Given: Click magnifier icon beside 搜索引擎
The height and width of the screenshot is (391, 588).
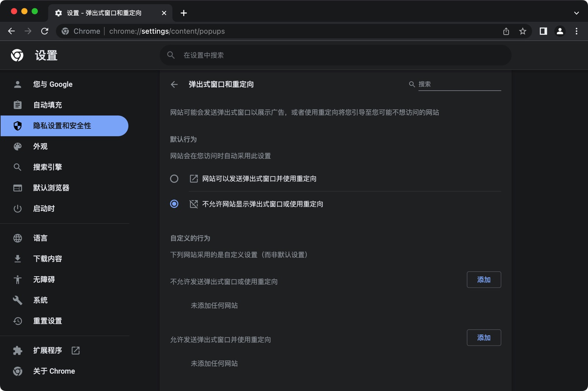Looking at the screenshot, I should (x=17, y=167).
